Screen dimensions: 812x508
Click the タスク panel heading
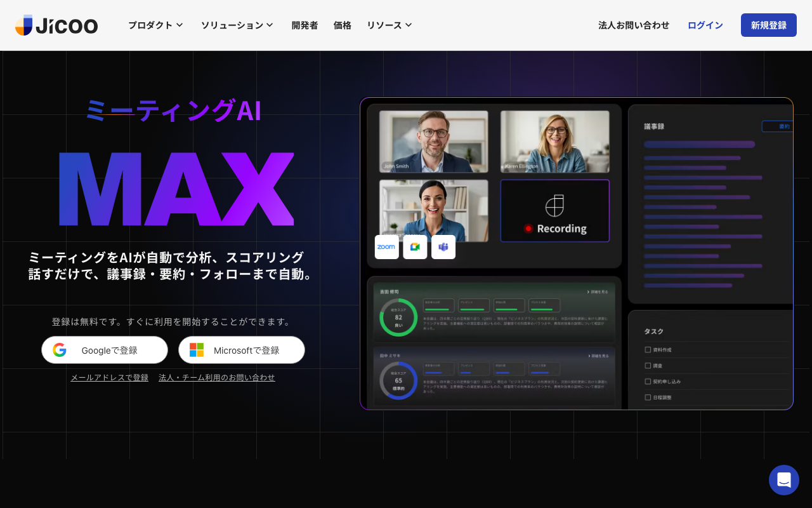tap(654, 331)
